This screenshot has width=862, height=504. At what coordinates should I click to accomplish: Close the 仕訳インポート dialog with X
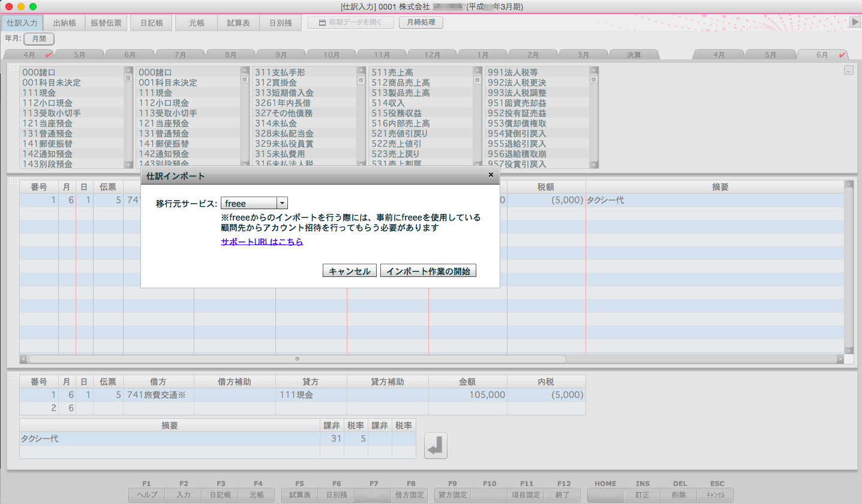point(491,175)
